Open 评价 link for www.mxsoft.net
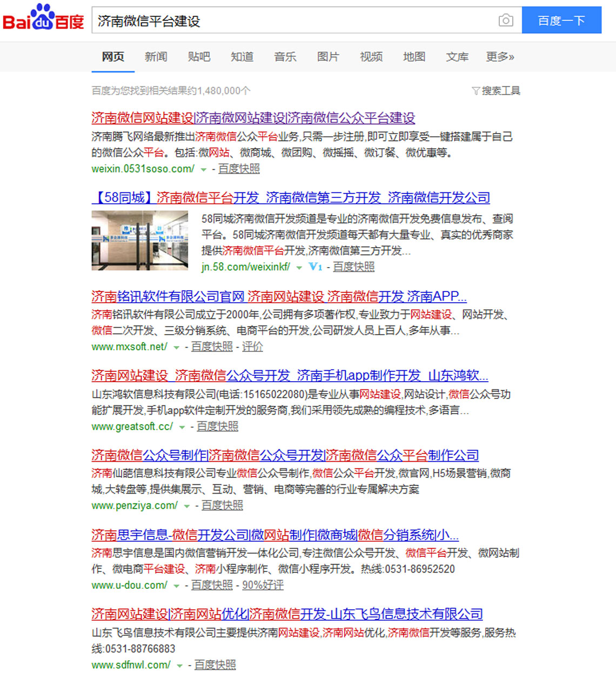 pyautogui.click(x=252, y=347)
